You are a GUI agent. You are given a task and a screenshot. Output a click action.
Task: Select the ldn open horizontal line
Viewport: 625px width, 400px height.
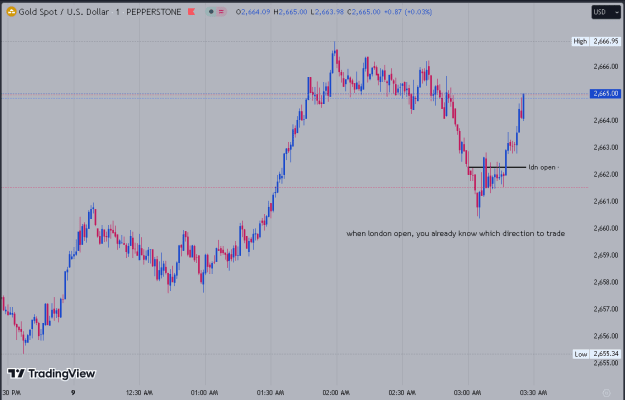tap(497, 167)
